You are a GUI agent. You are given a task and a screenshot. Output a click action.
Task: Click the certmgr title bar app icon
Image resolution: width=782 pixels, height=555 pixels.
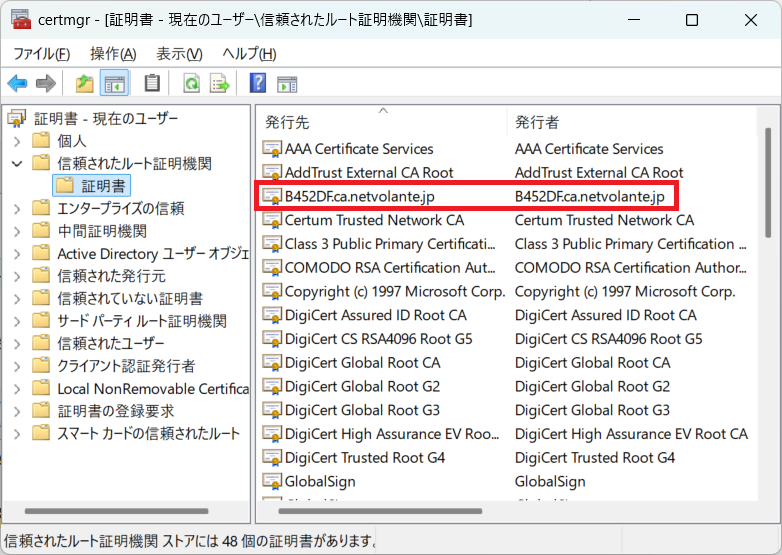coord(21,19)
